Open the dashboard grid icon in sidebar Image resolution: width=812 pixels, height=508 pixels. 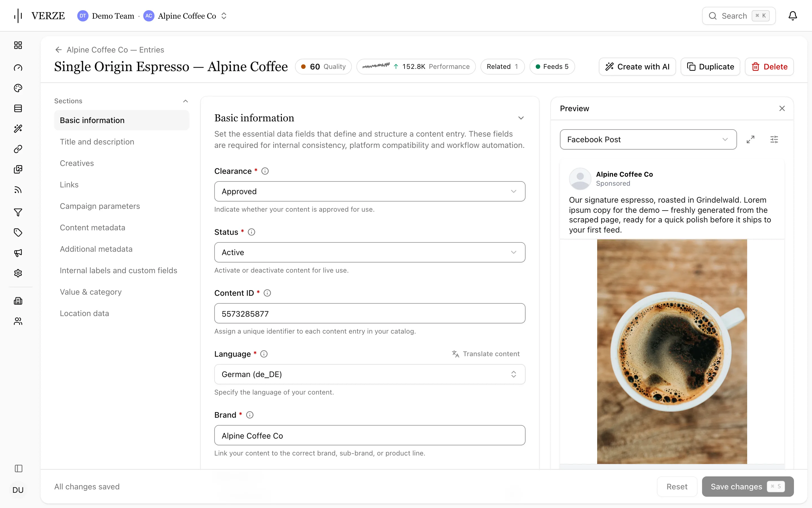pos(18,45)
